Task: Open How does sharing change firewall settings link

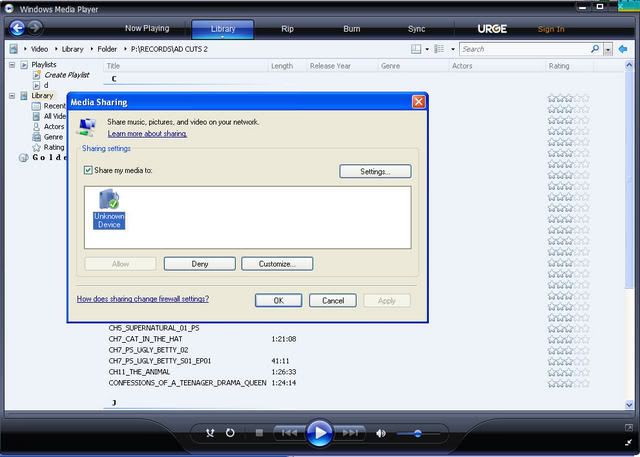Action: (x=143, y=299)
